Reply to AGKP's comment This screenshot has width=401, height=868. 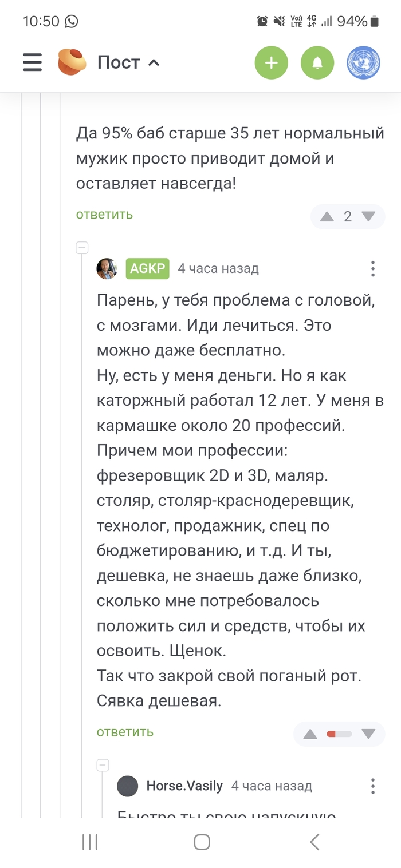pyautogui.click(x=125, y=732)
